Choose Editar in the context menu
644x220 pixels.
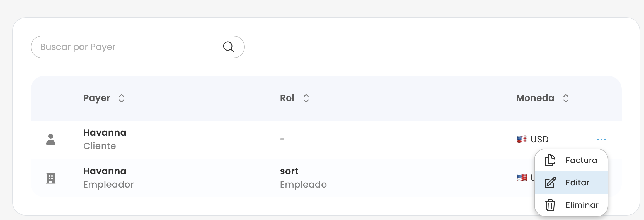(x=577, y=183)
